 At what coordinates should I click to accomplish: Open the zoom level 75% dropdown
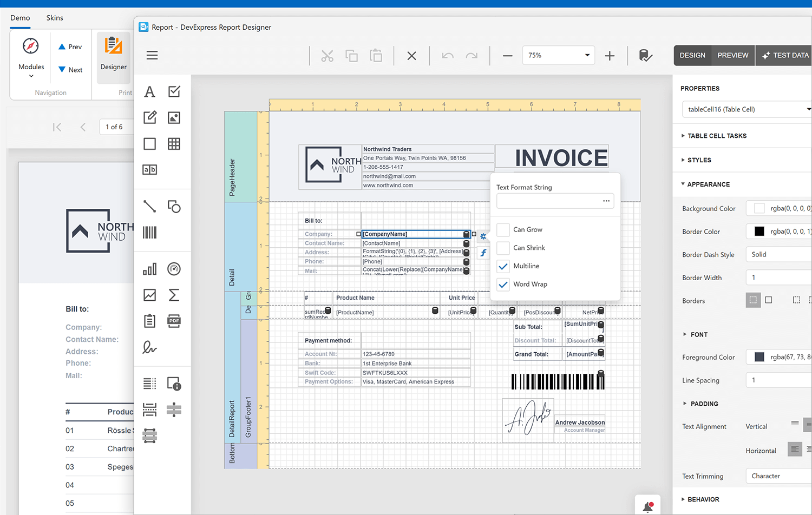[558, 55]
